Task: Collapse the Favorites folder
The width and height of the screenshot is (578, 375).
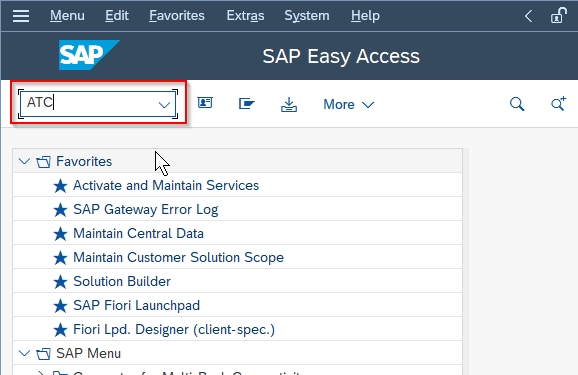Action: (x=24, y=161)
